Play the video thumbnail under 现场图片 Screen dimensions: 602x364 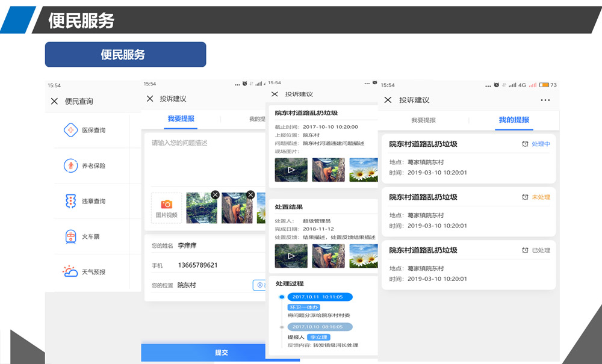coord(291,170)
